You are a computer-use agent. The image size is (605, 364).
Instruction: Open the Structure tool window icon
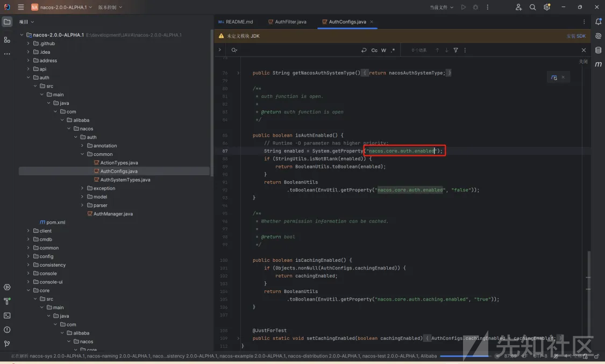(7, 40)
